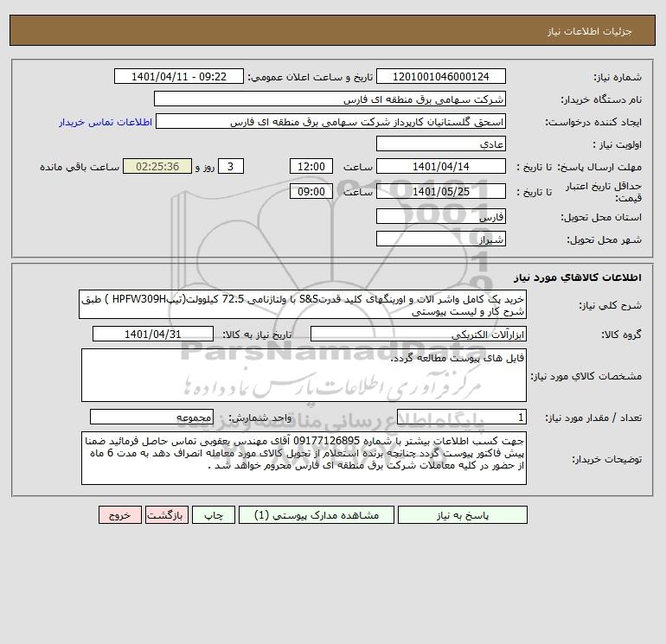Click response deadline date 1401/04/14

click(441, 167)
